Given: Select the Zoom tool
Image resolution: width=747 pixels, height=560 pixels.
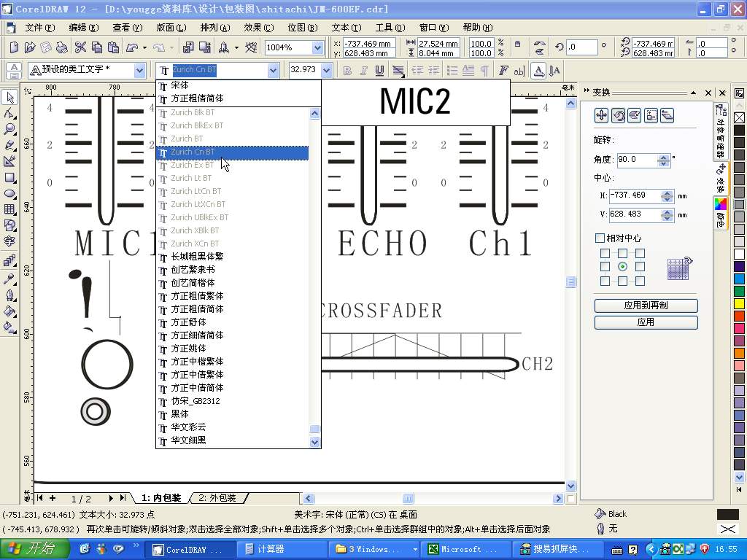Looking at the screenshot, I should pyautogui.click(x=9, y=129).
